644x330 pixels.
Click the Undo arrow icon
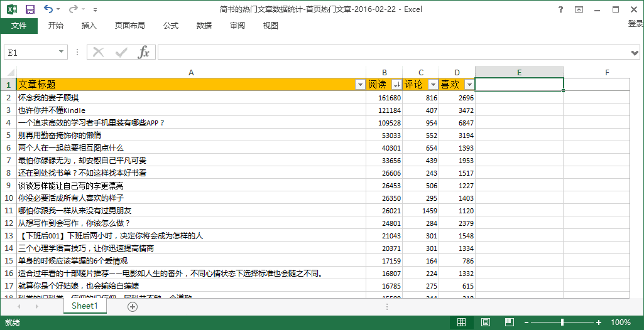[48, 9]
